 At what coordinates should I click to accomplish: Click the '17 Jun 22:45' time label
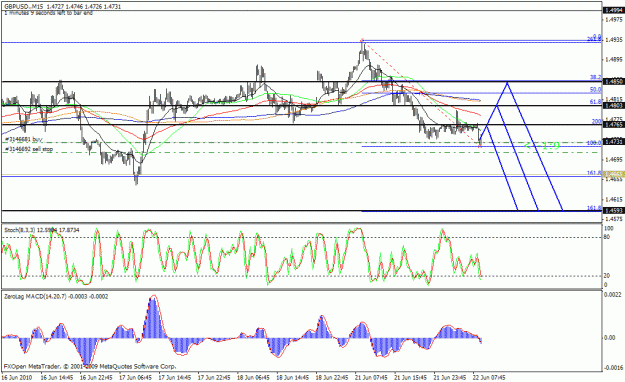coord(214,377)
